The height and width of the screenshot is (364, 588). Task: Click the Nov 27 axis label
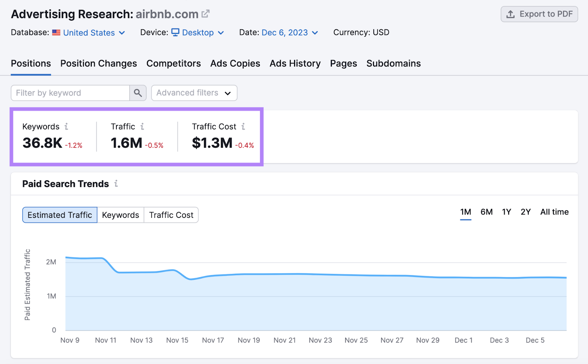click(392, 340)
